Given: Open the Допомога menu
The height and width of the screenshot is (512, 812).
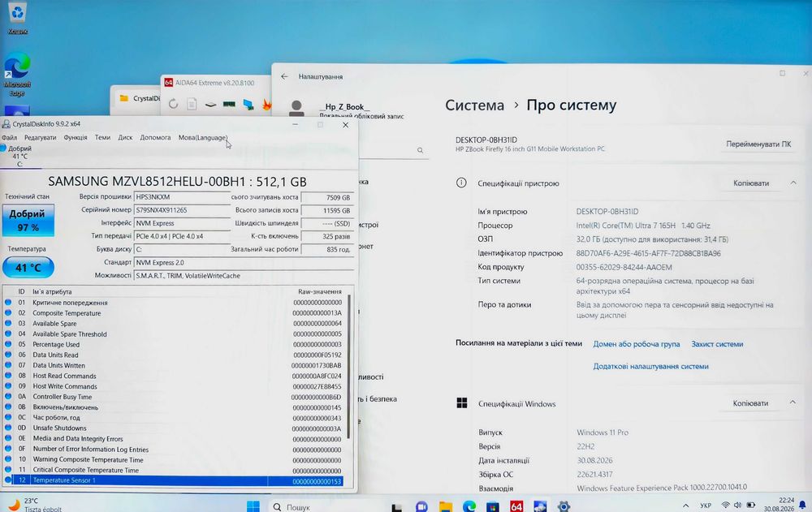Looking at the screenshot, I should click(155, 138).
